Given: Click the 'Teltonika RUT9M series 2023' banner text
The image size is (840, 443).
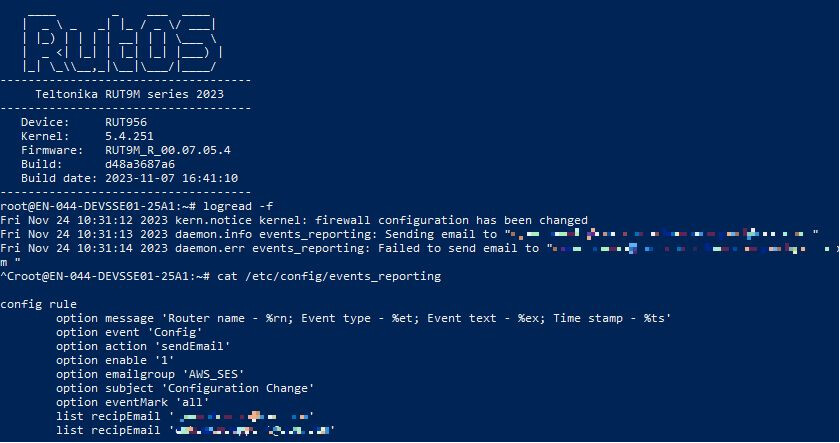Looking at the screenshot, I should click(130, 94).
